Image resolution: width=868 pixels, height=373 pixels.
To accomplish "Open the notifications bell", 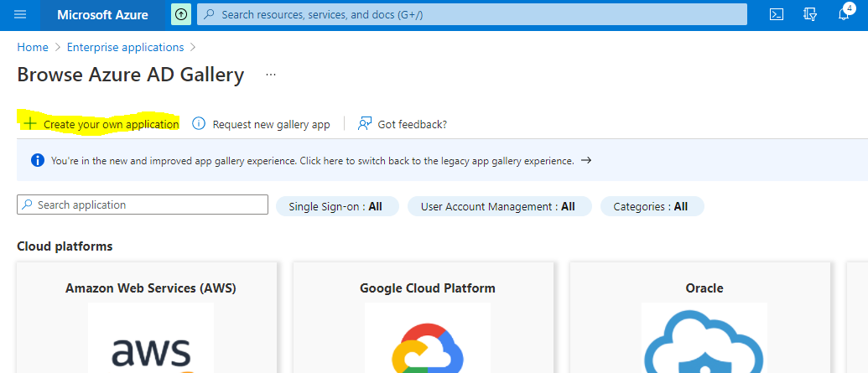I will [x=843, y=15].
